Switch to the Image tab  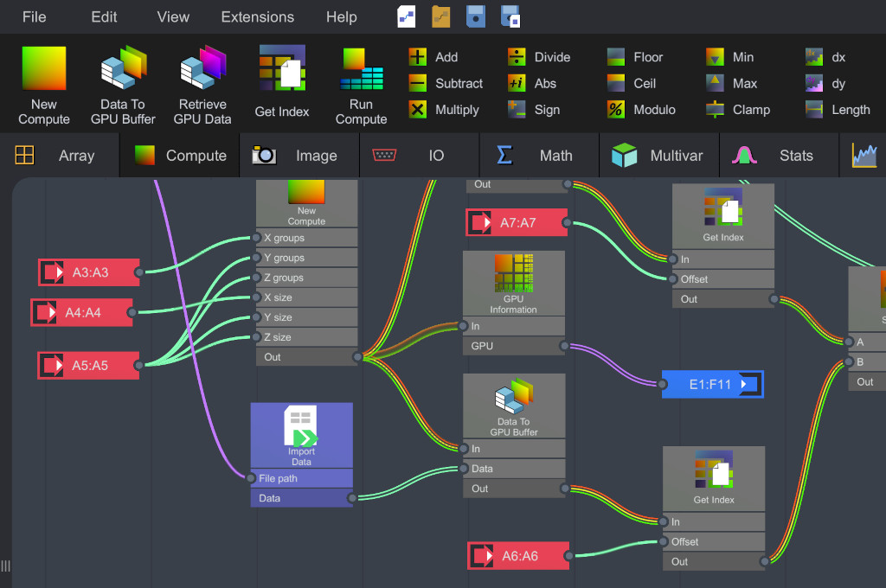(299, 156)
